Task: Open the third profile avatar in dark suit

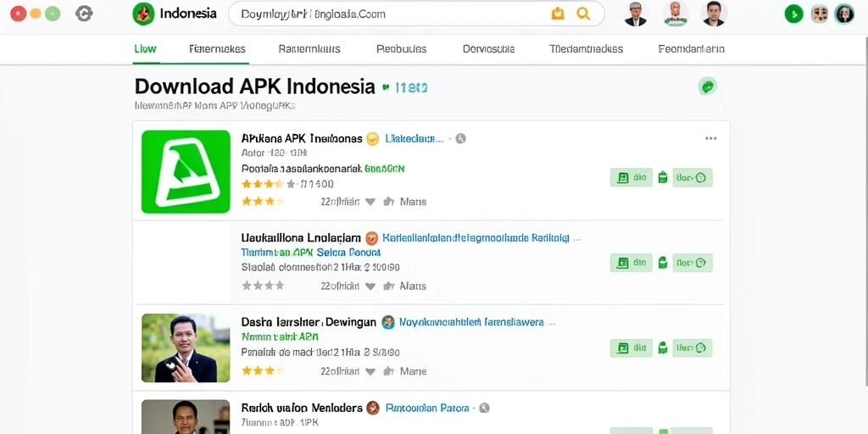Action: coord(714,14)
